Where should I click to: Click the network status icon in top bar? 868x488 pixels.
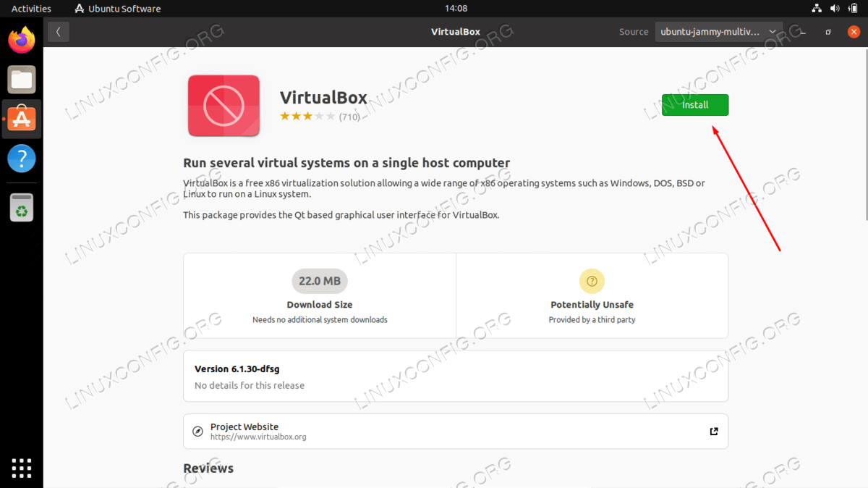pos(817,9)
